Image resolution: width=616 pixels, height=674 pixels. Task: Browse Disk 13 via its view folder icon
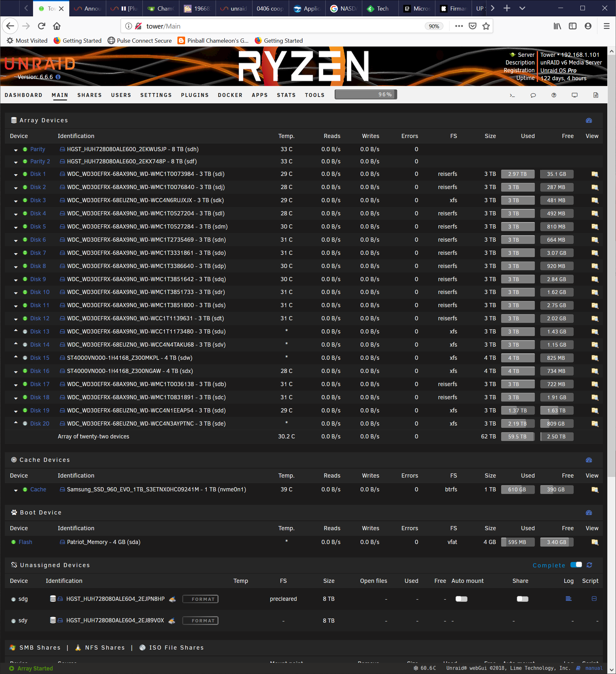click(595, 332)
